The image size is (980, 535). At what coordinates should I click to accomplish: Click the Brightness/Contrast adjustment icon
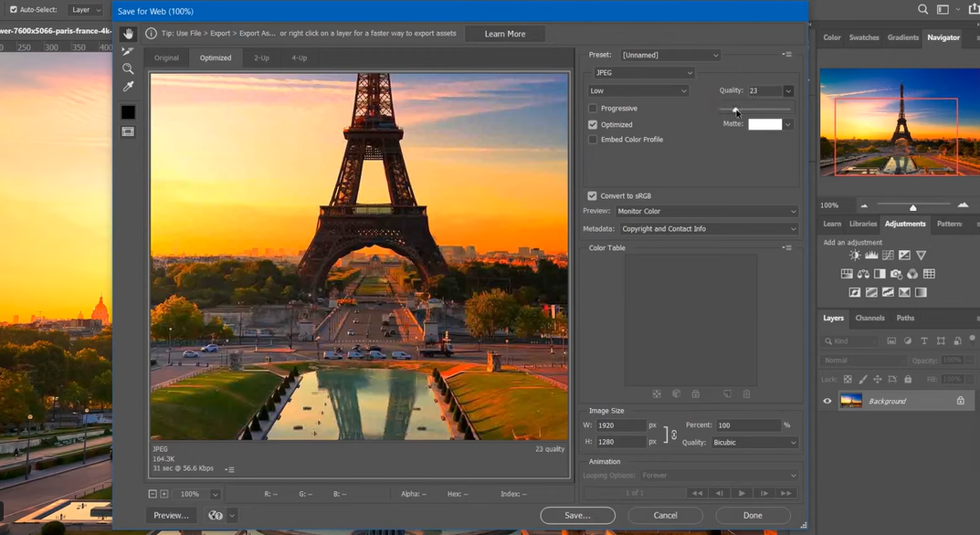click(x=855, y=256)
